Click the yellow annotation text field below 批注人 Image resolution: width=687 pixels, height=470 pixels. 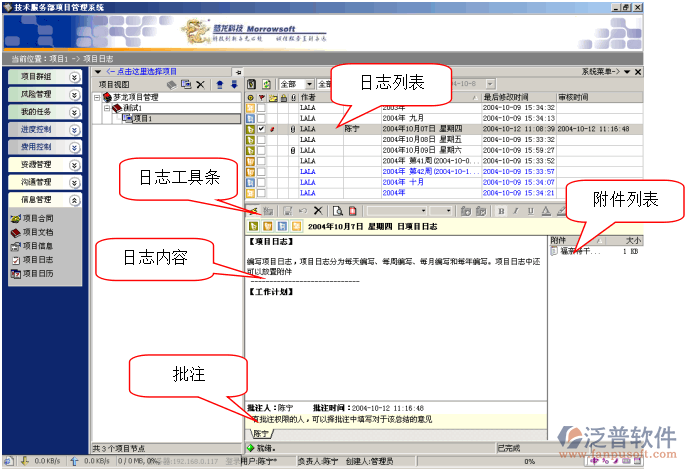coord(396,420)
